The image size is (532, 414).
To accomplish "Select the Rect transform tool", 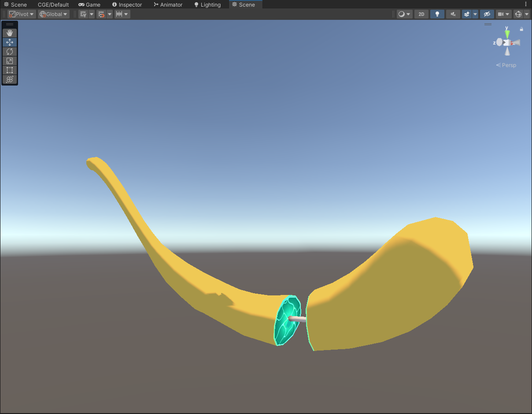I will click(10, 70).
